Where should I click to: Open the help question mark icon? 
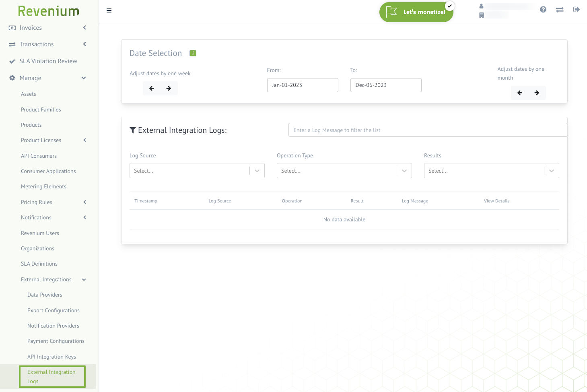point(543,9)
